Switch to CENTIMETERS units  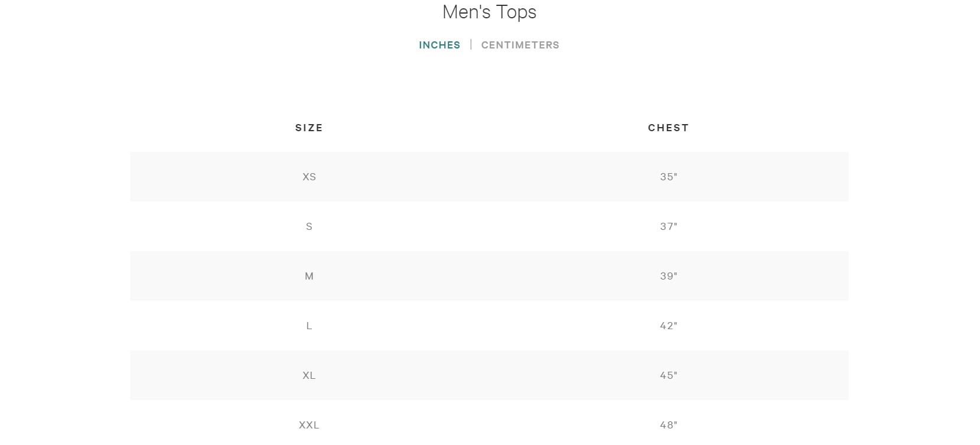tap(520, 45)
